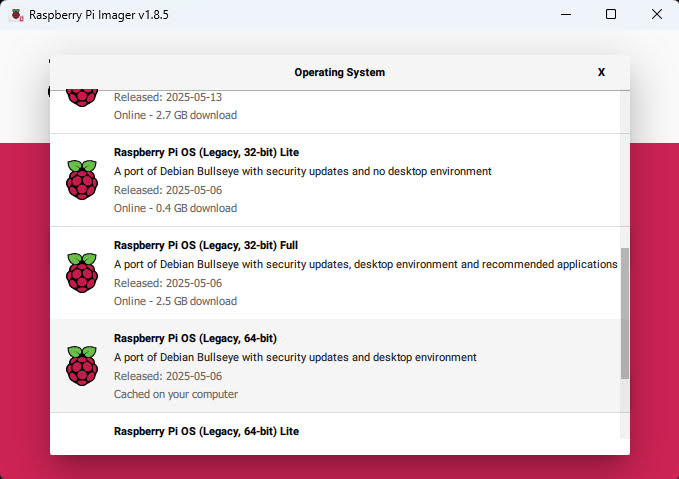
Task: Click the "Cached on your computer" text
Action: pyautogui.click(x=176, y=394)
